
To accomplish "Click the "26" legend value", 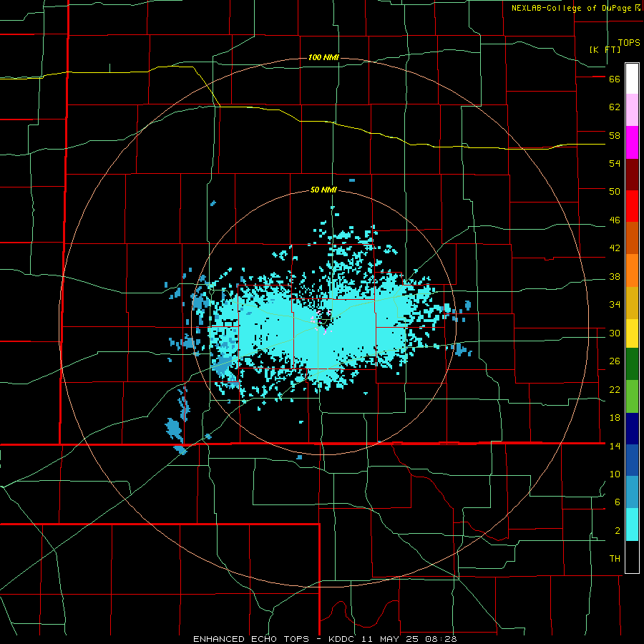I will coord(615,361).
